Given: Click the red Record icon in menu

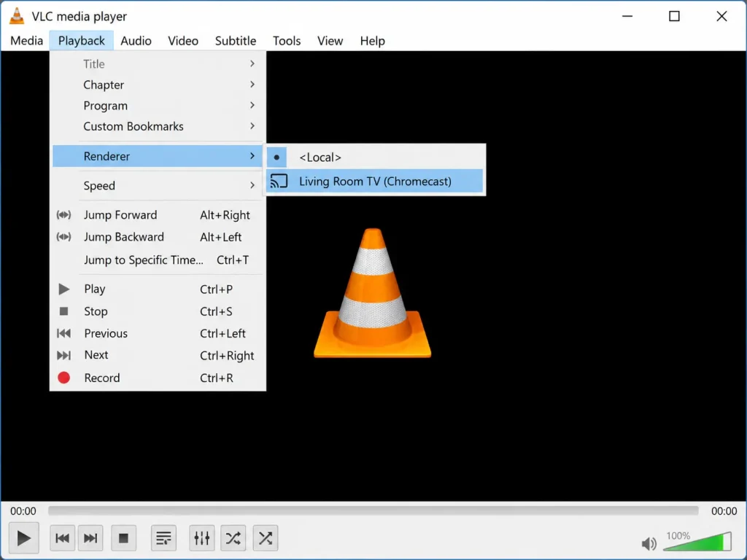Looking at the screenshot, I should (64, 378).
